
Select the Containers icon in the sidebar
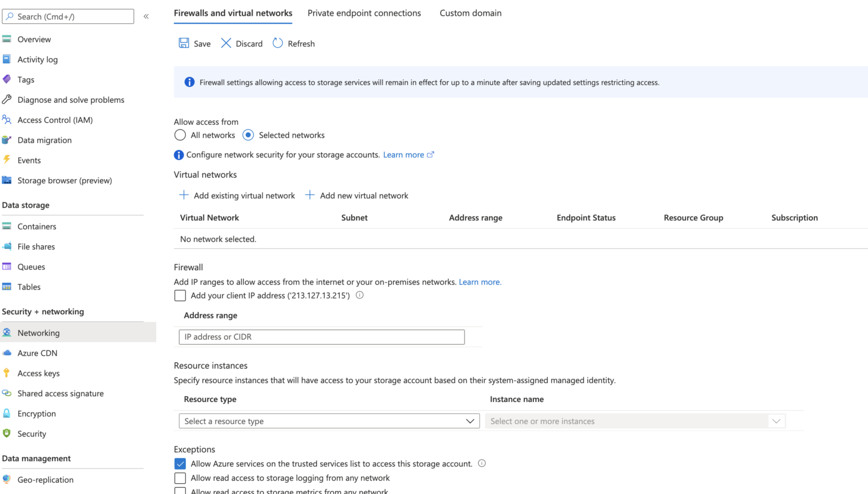[7, 226]
